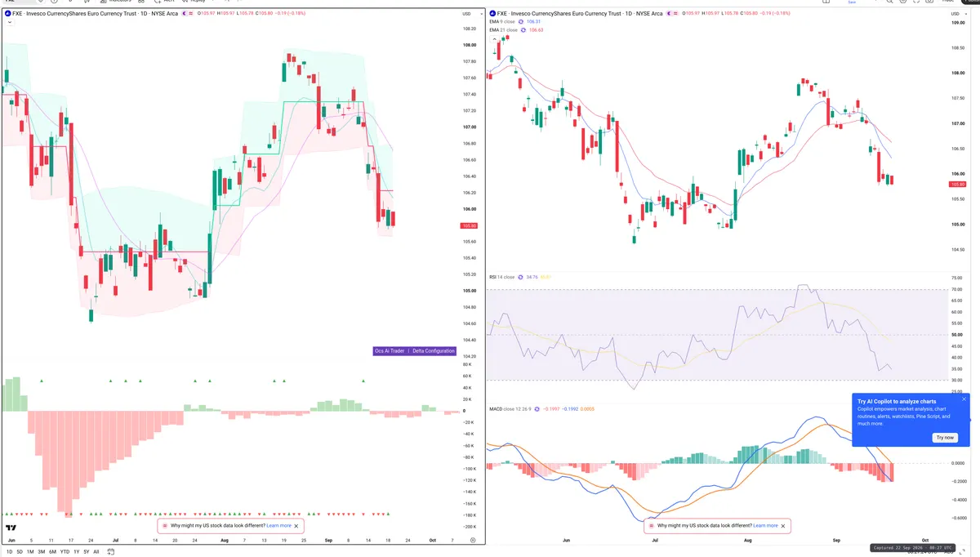Click the -0.2000 level on MACD scale
Image resolution: width=980 pixels, height=557 pixels.
coord(958,481)
